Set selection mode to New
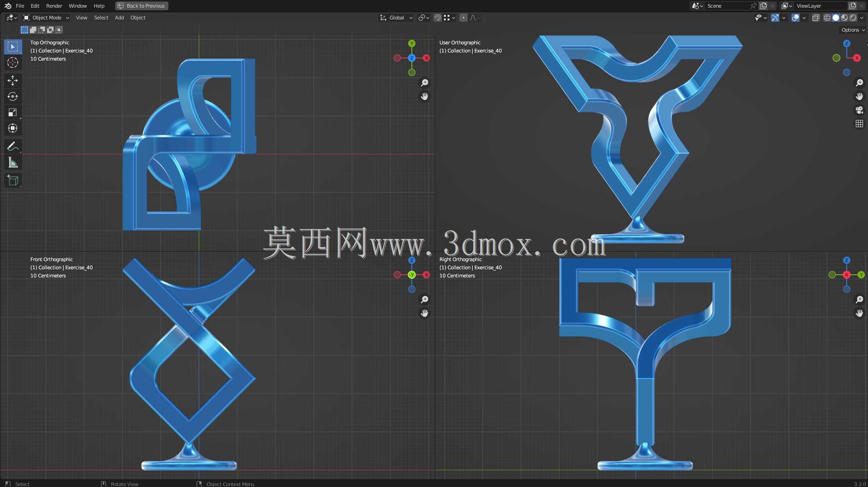 tap(24, 30)
